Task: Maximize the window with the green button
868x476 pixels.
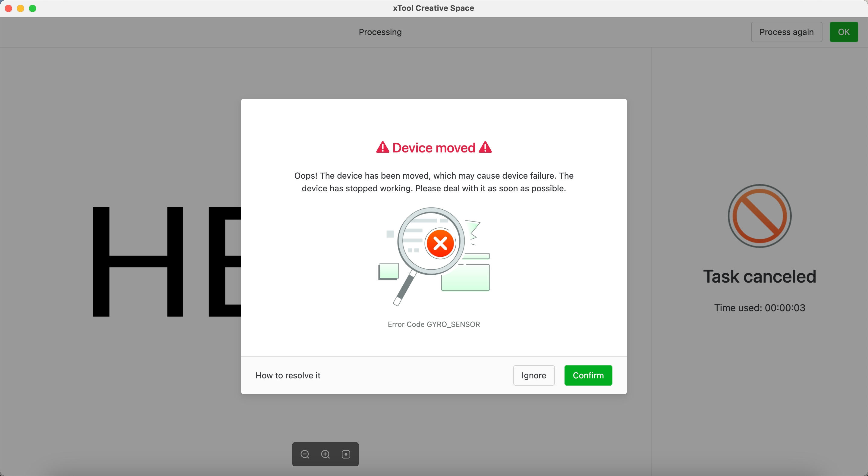Action: (x=33, y=8)
